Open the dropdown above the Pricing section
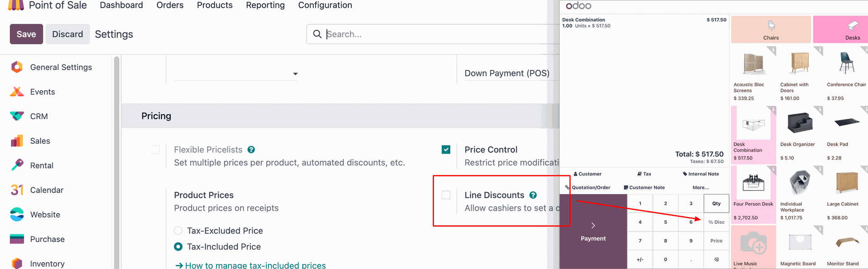The height and width of the screenshot is (269, 868). [236, 74]
